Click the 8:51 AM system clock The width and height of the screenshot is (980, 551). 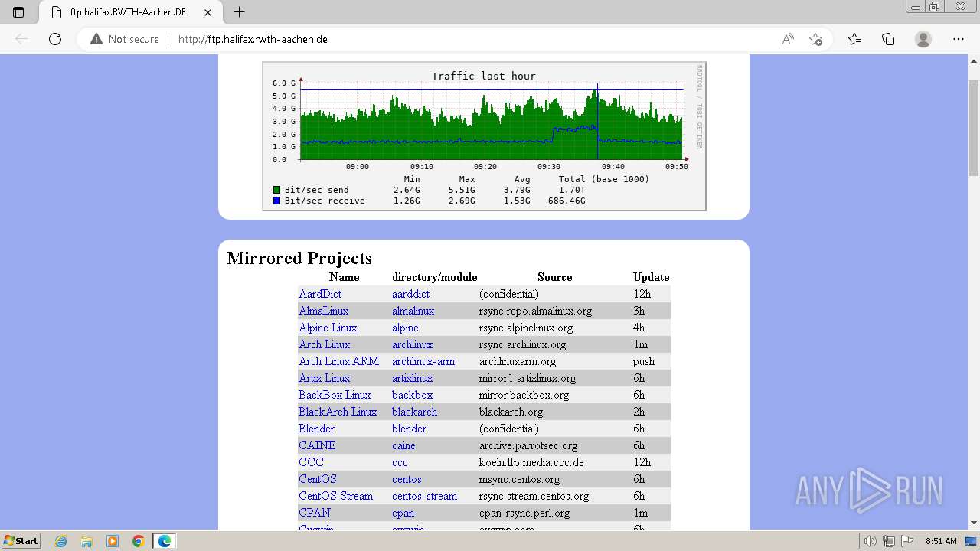click(x=941, y=541)
